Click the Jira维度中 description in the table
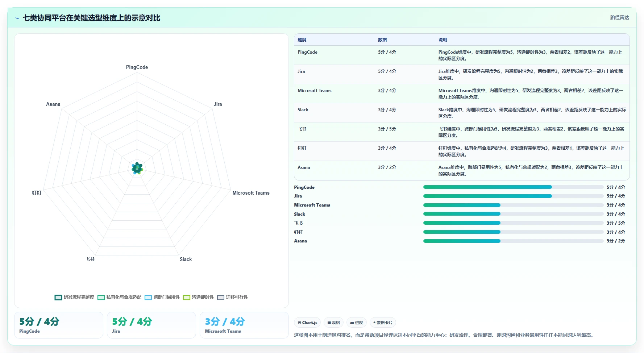The height and width of the screenshot is (353, 644). point(531,74)
